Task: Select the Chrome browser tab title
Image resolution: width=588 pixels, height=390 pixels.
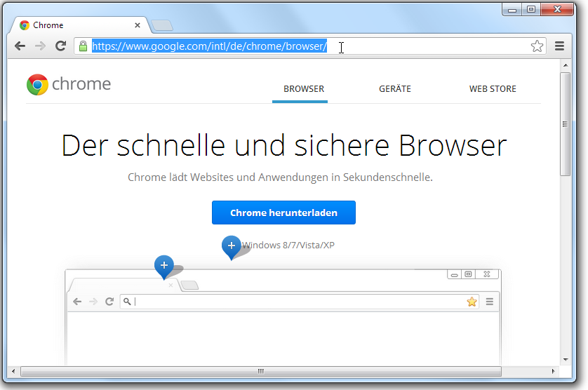Action: tap(48, 25)
